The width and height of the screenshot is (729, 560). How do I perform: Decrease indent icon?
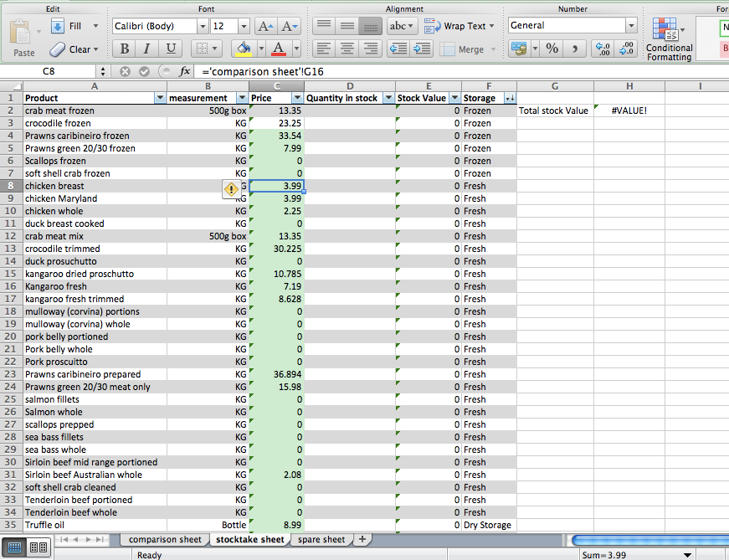coord(398,49)
